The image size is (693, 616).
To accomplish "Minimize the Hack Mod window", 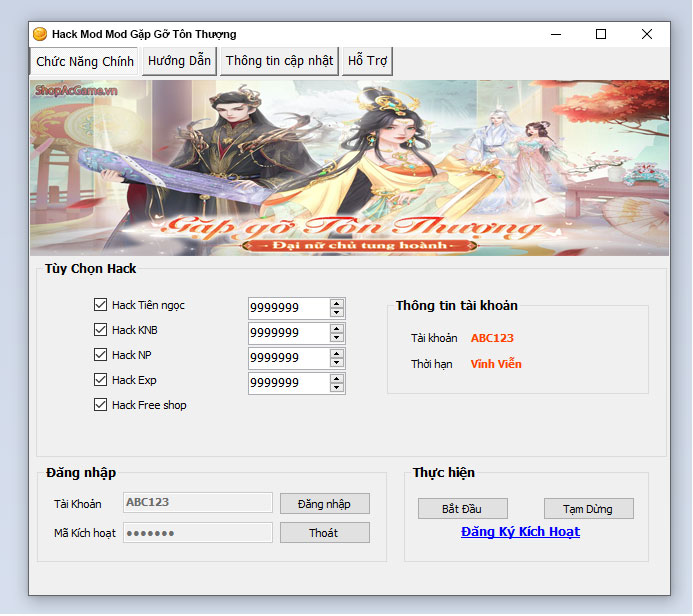I will click(x=556, y=34).
